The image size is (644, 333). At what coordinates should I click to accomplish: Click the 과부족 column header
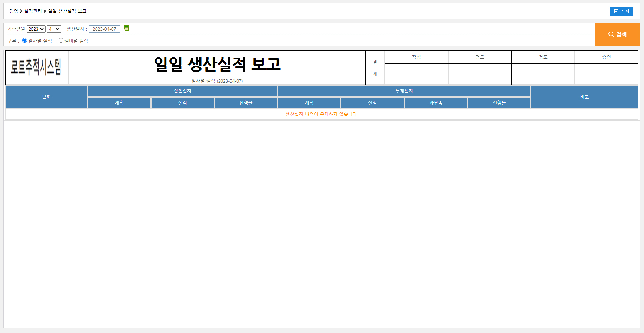436,103
